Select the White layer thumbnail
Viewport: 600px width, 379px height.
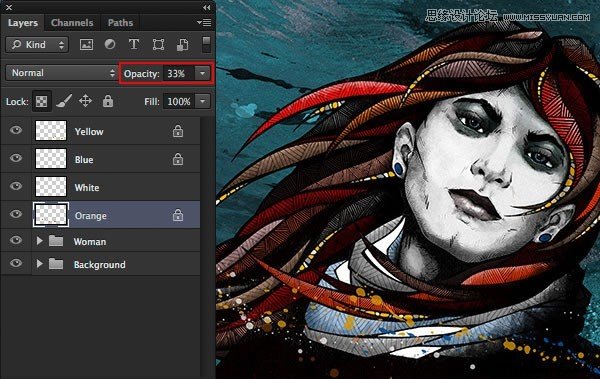coord(51,186)
